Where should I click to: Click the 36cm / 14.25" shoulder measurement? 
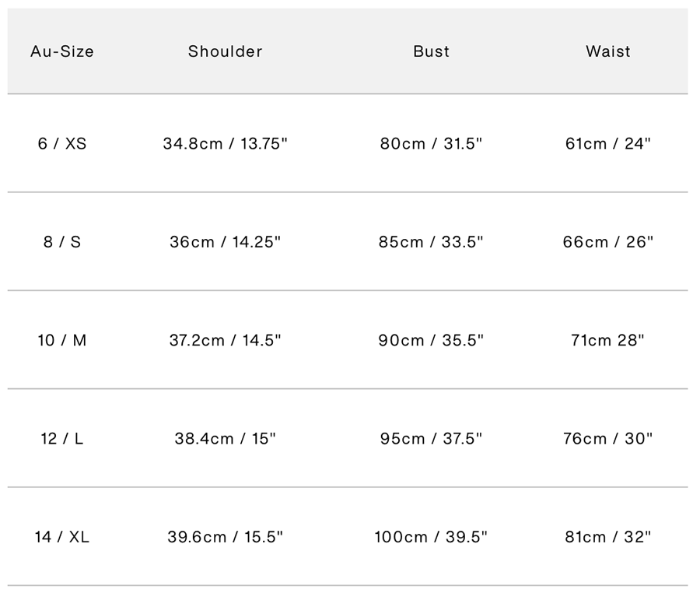pyautogui.click(x=226, y=242)
